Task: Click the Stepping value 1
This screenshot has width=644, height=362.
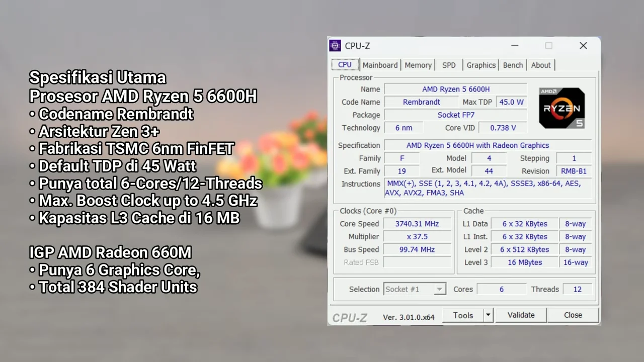Action: [x=574, y=158]
